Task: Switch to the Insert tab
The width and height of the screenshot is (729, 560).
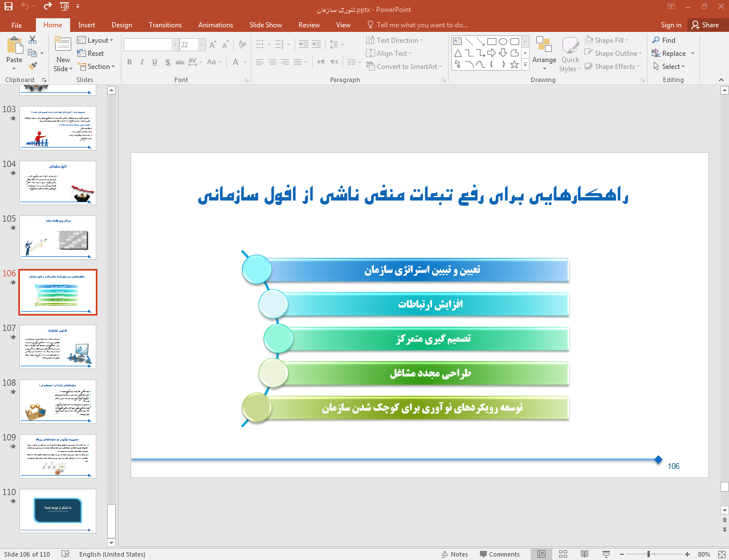Action: (87, 25)
